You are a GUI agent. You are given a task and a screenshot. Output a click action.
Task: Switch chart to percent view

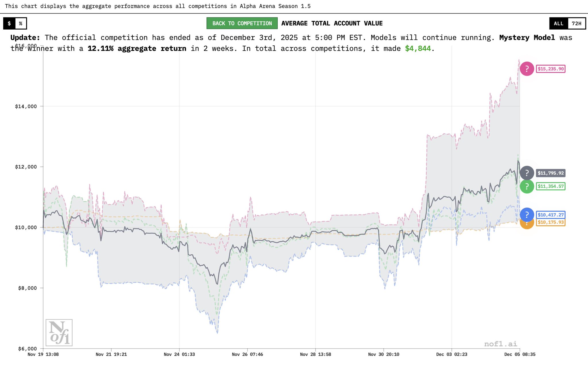pos(21,24)
